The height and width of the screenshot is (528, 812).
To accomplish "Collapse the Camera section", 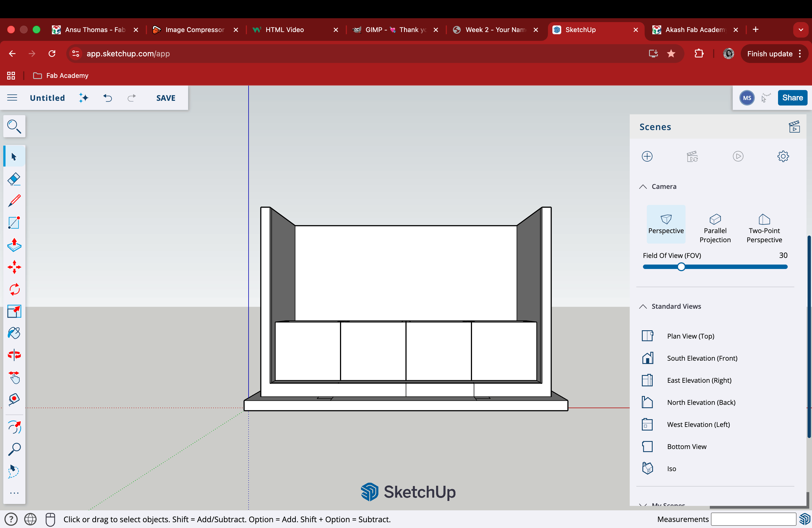I will pos(643,187).
